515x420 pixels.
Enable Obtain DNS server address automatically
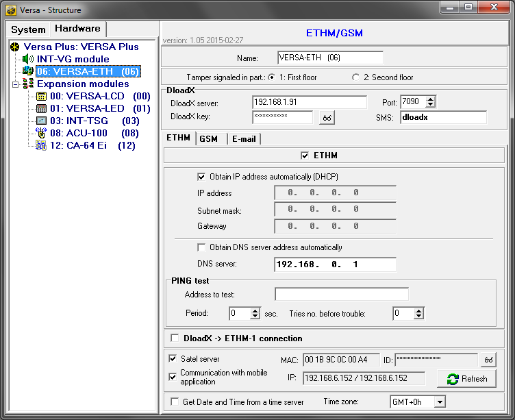click(201, 247)
